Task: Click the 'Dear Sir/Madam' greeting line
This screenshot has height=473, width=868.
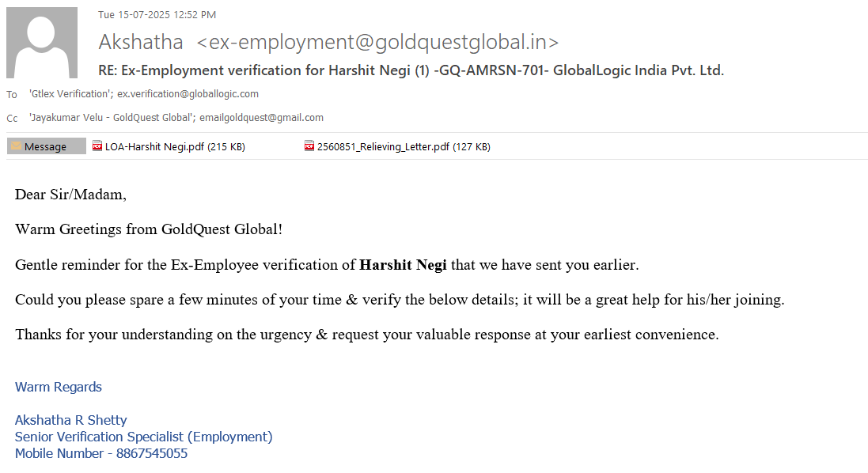Action: (70, 195)
